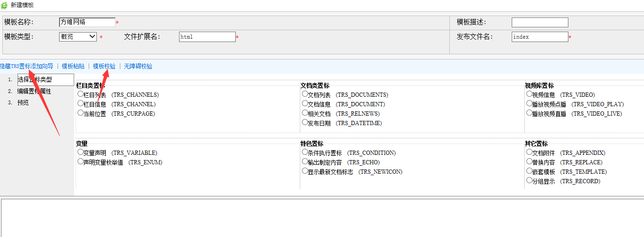Choose the 发布日期 (TRS_DATETIME) radio option
The width and height of the screenshot is (644, 237).
[x=305, y=122]
